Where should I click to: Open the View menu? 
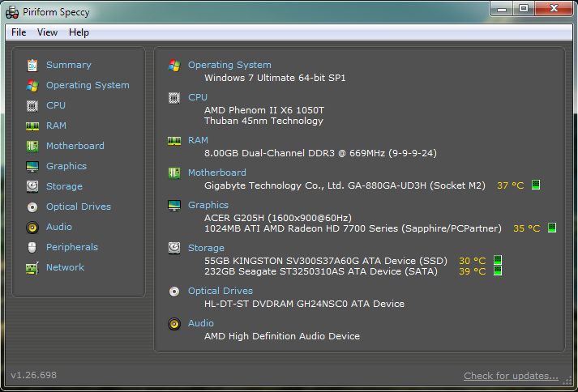[47, 32]
